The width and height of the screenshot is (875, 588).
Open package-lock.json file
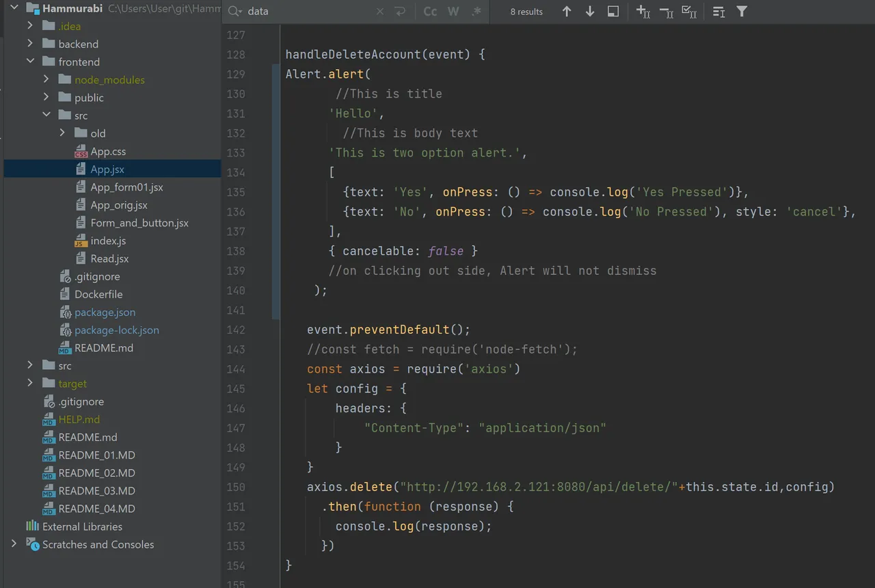point(117,330)
